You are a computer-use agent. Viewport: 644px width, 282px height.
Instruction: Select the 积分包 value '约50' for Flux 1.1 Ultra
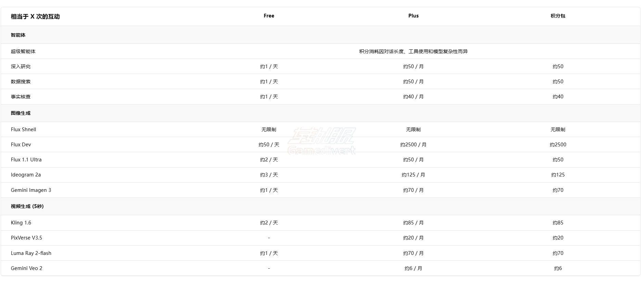coord(558,160)
